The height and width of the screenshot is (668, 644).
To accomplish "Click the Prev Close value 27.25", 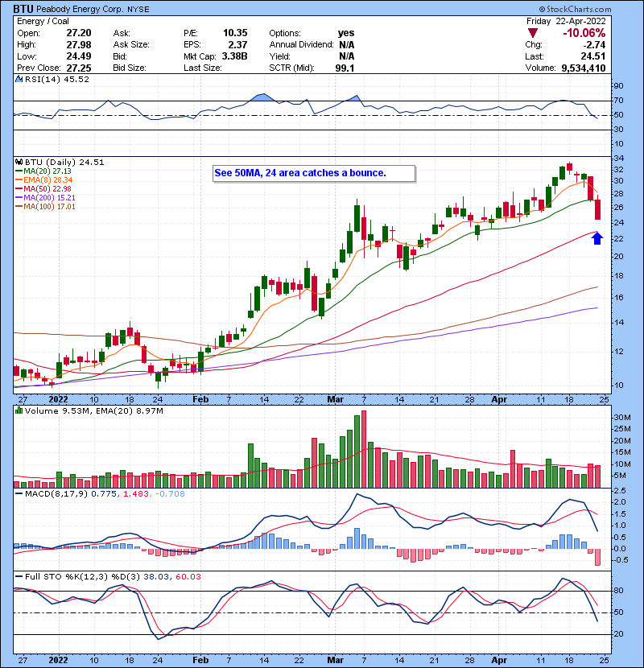I will (x=79, y=68).
